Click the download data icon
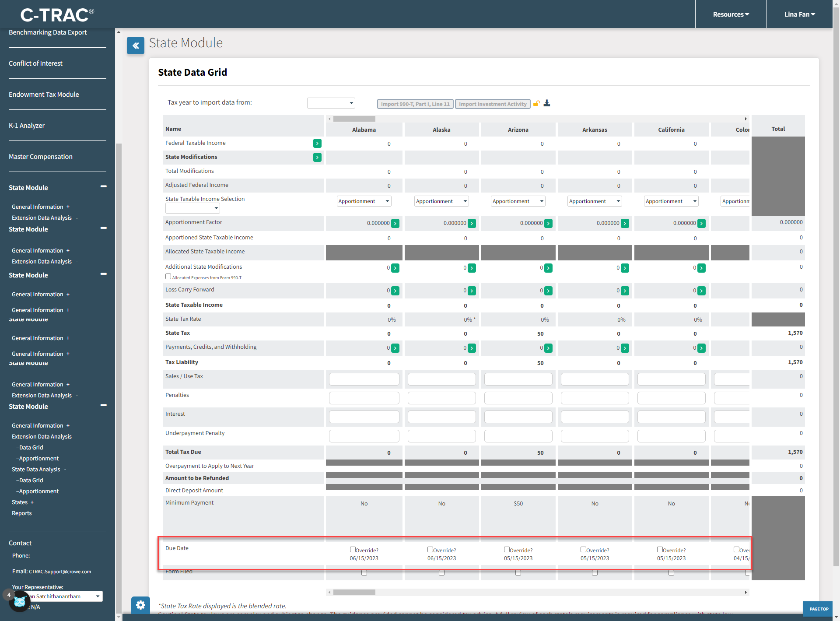 pyautogui.click(x=546, y=103)
